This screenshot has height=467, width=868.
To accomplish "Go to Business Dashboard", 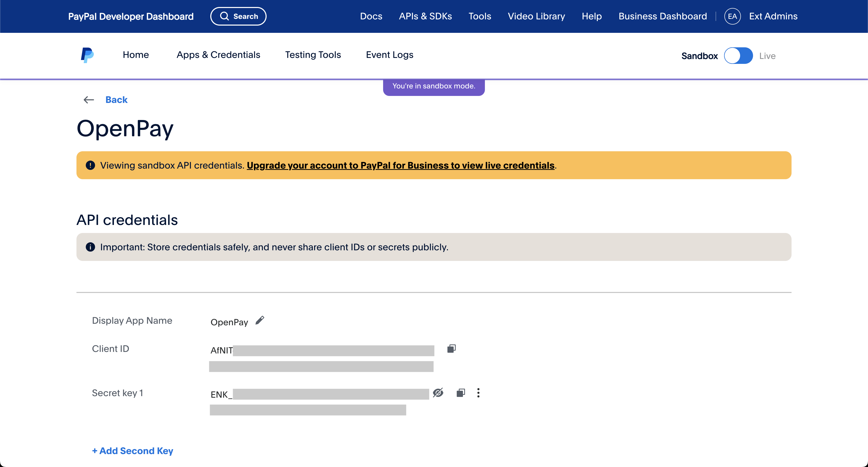I will coord(662,16).
